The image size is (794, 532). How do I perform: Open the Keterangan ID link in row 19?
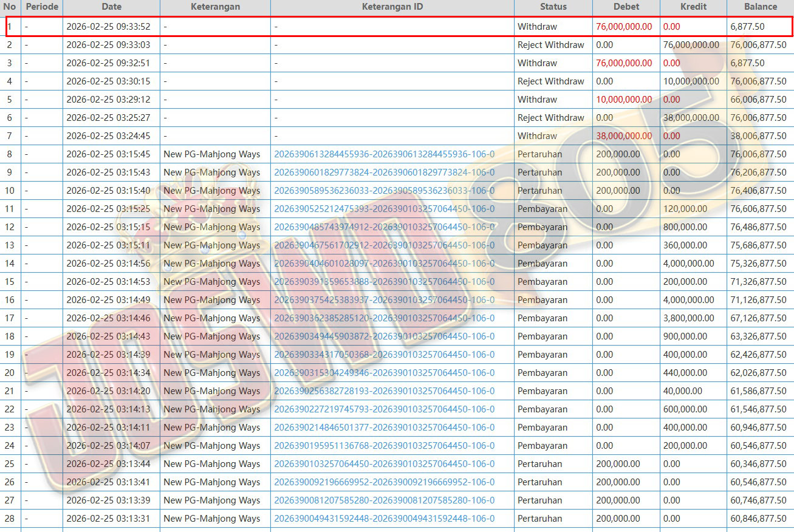click(384, 355)
